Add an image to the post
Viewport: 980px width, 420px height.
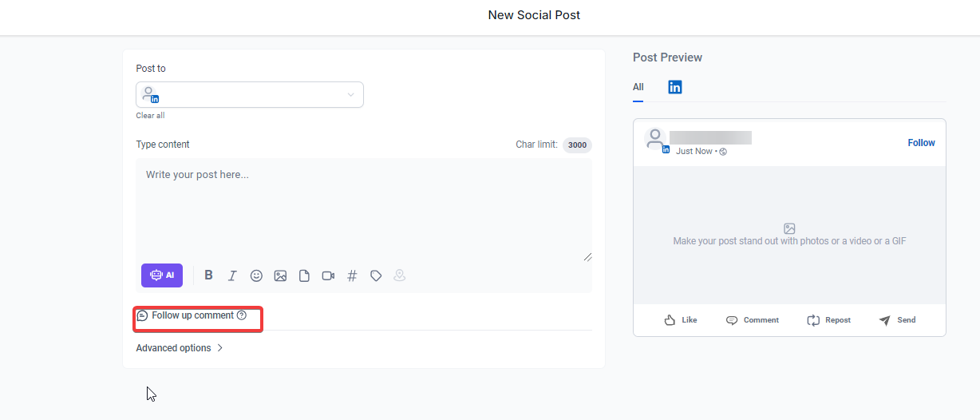[280, 275]
